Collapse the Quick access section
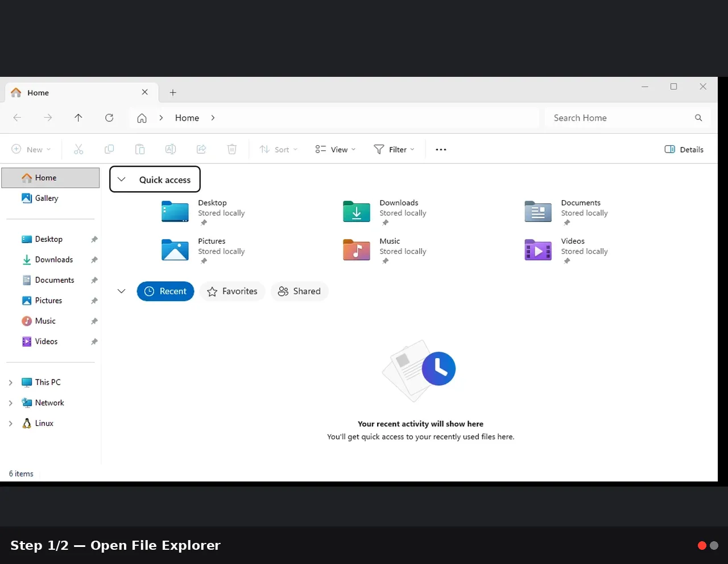Screen dimensions: 728x564 (x=121, y=179)
